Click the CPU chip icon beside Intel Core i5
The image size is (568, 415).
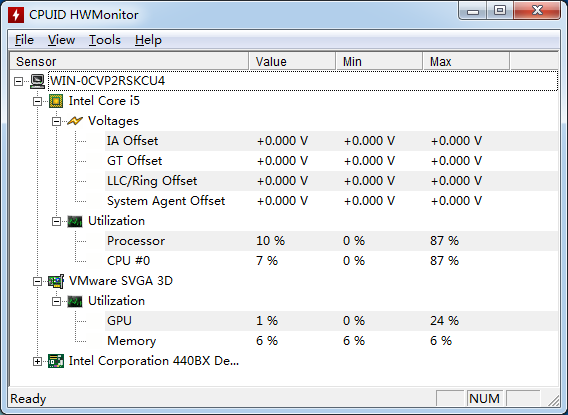tap(56, 101)
